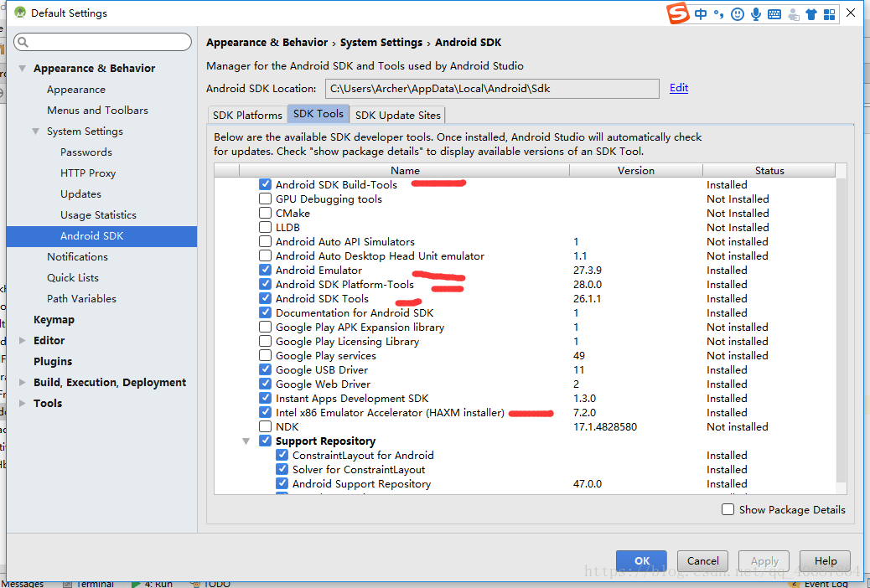Open the Notifications settings
The width and height of the screenshot is (870, 588).
pos(77,257)
